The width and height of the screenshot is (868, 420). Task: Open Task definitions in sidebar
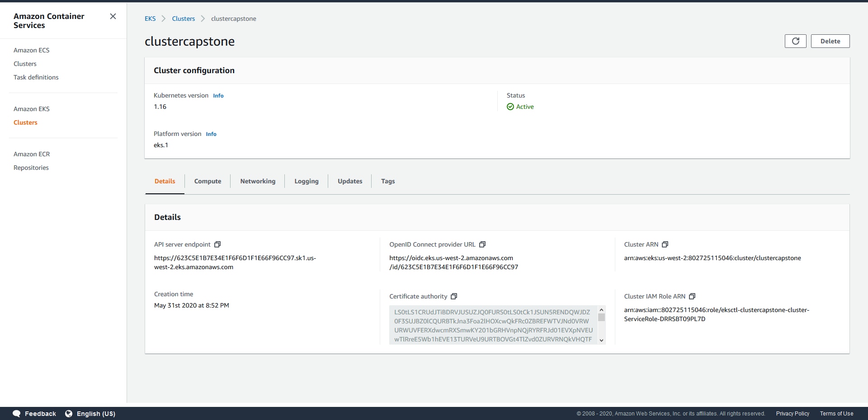[36, 77]
